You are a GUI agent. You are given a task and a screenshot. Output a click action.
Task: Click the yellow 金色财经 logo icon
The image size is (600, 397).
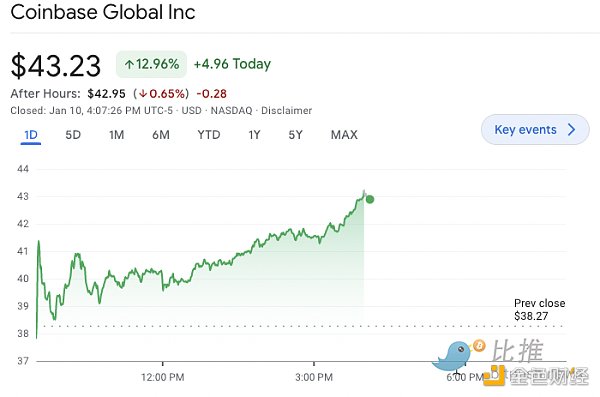pyautogui.click(x=494, y=376)
